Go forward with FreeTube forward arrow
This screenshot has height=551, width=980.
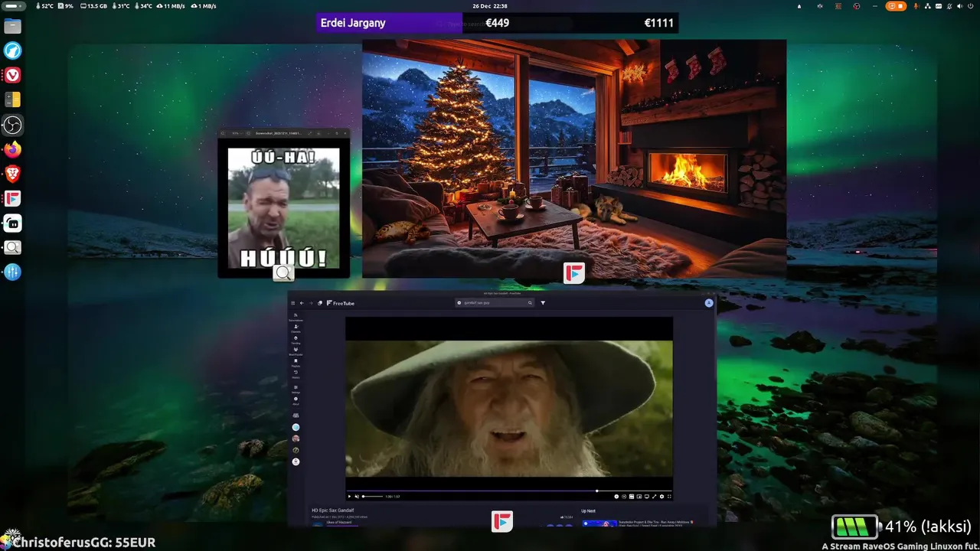coord(311,303)
